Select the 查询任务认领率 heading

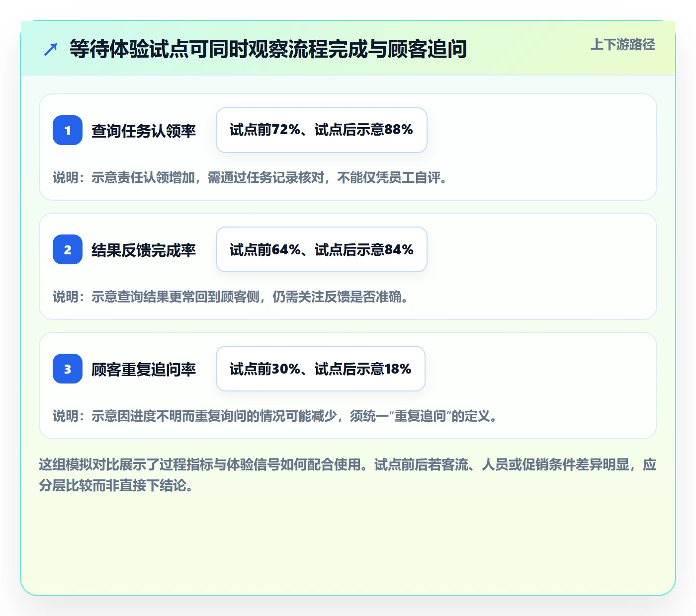point(144,131)
